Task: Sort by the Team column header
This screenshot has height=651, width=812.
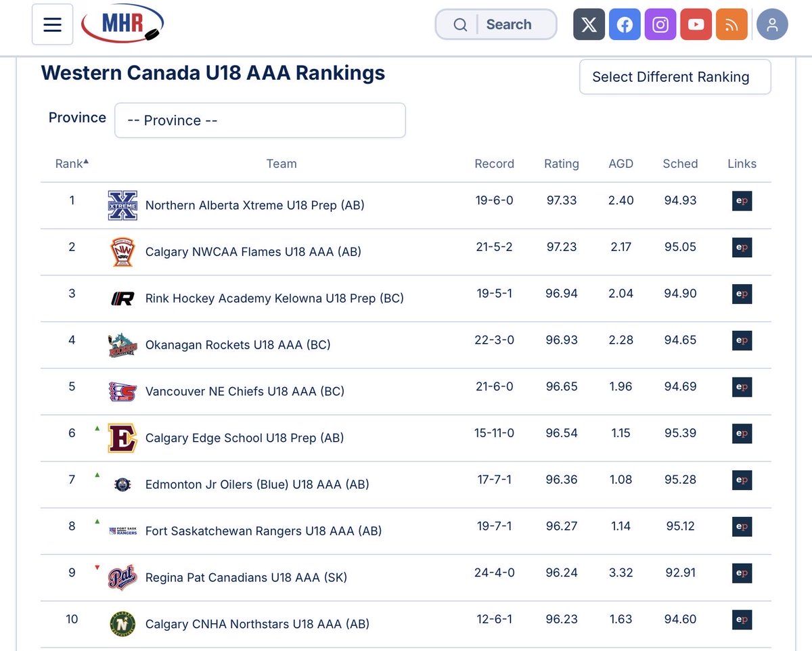Action: point(281,164)
